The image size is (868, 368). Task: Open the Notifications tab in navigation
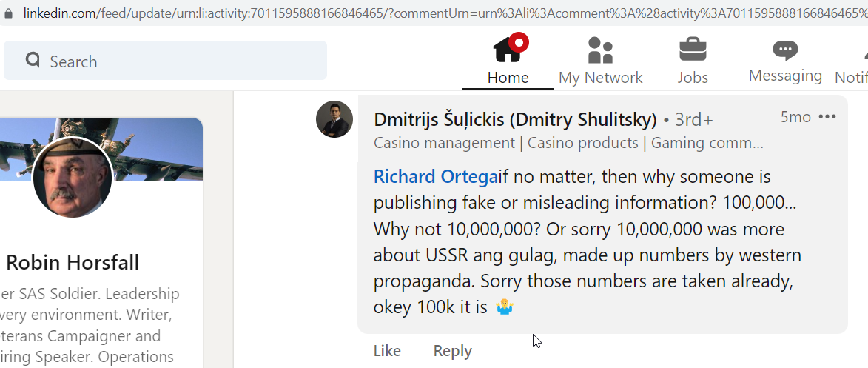(x=852, y=61)
